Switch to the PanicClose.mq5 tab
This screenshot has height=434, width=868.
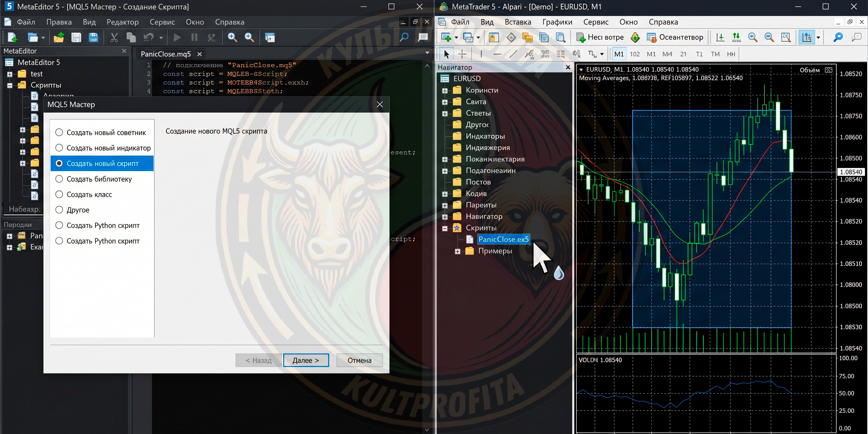click(x=166, y=54)
